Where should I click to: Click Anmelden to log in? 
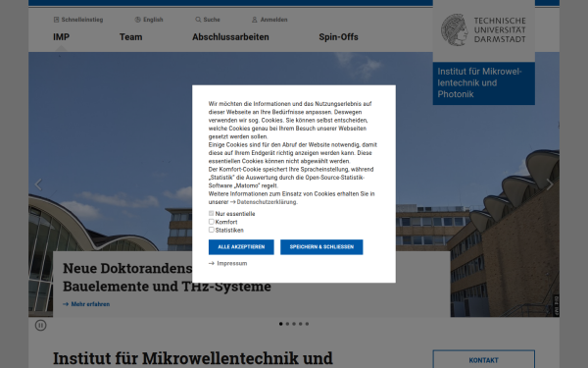(269, 20)
